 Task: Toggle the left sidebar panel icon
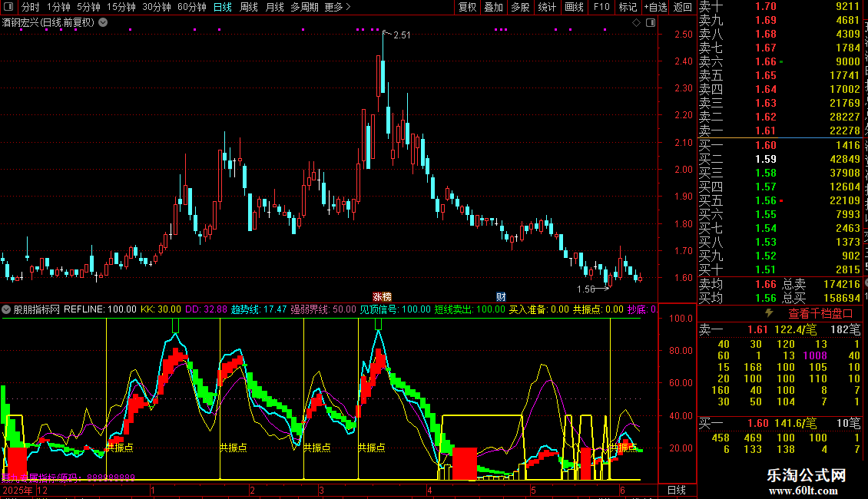click(8, 7)
